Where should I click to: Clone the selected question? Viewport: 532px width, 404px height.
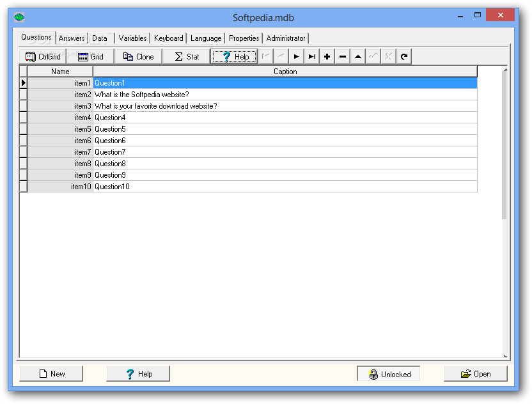[x=138, y=57]
